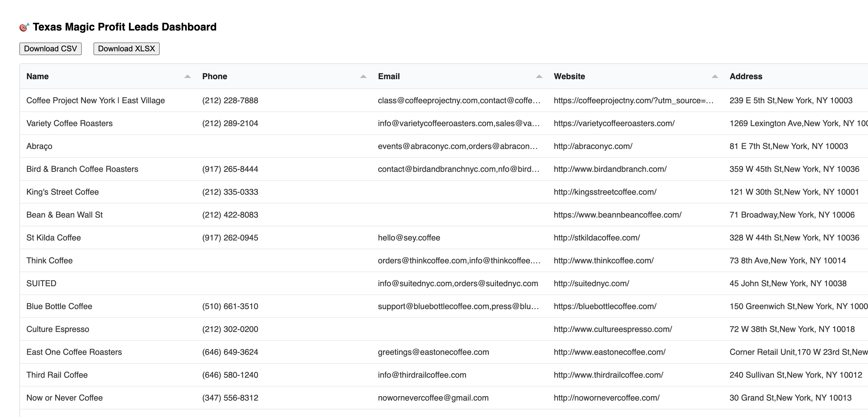Image resolution: width=868 pixels, height=417 pixels.
Task: Click class@coffeeprojectny.com email cell
Action: (459, 101)
